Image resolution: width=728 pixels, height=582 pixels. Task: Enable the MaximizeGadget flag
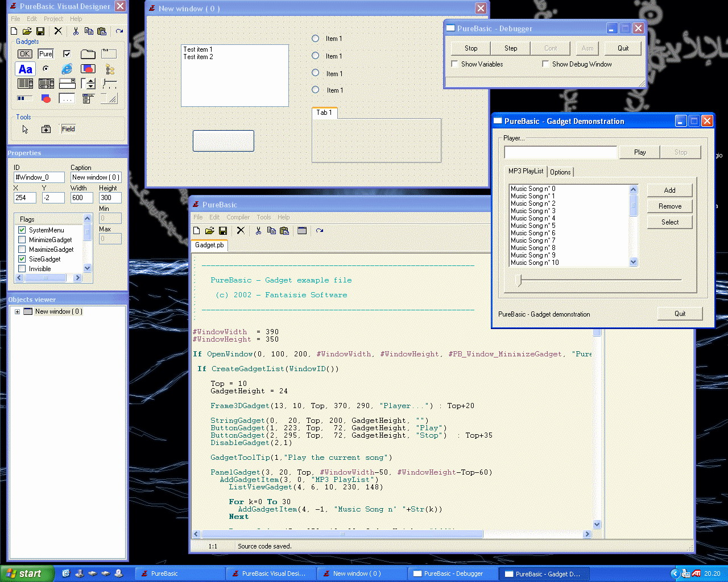[x=22, y=250]
